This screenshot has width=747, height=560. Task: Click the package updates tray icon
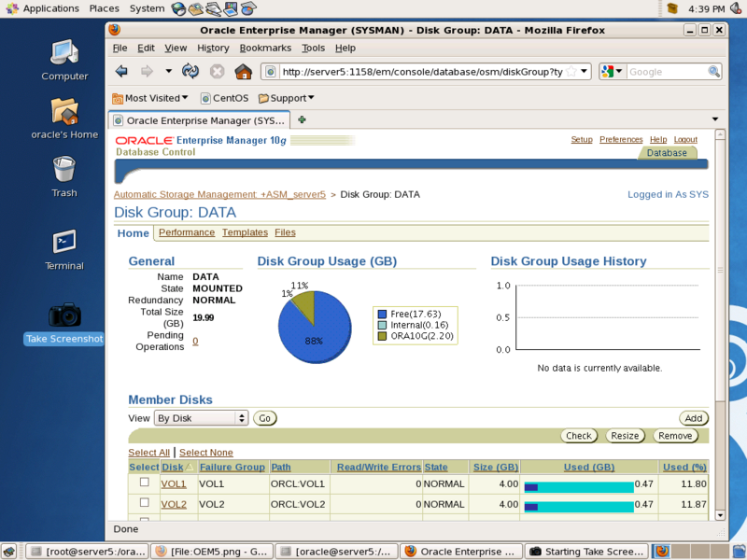[672, 8]
